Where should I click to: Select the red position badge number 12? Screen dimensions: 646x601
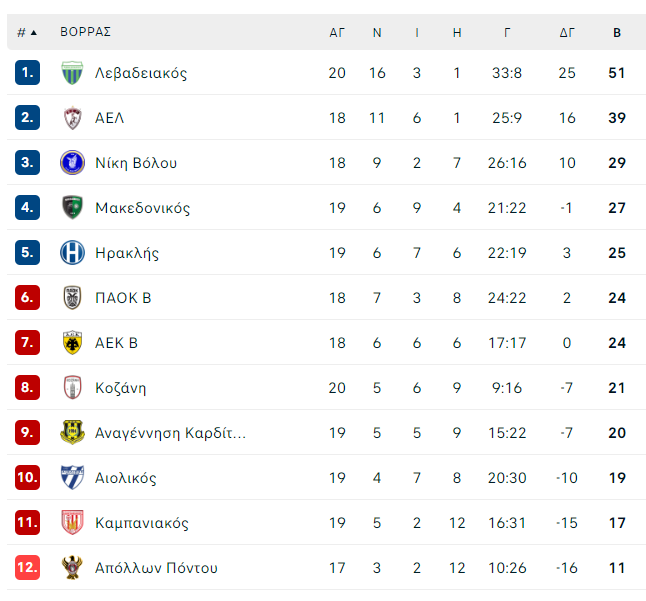pos(27,568)
